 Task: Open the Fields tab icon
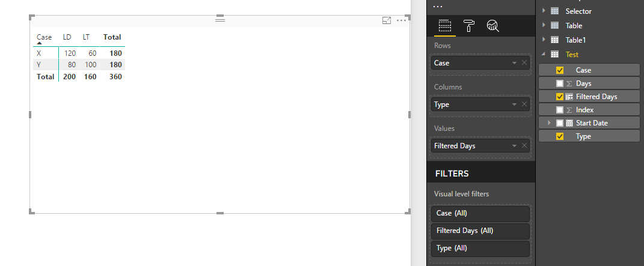coord(445,26)
